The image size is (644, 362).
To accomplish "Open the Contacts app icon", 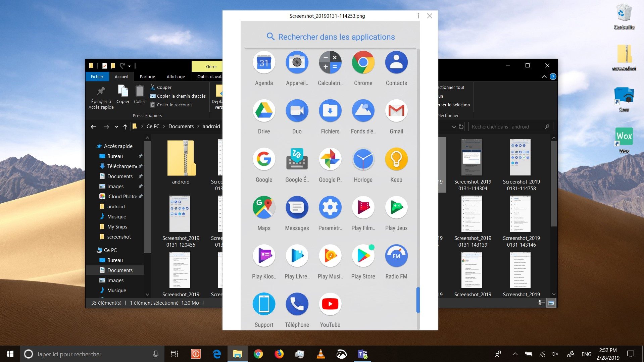I will tap(396, 62).
